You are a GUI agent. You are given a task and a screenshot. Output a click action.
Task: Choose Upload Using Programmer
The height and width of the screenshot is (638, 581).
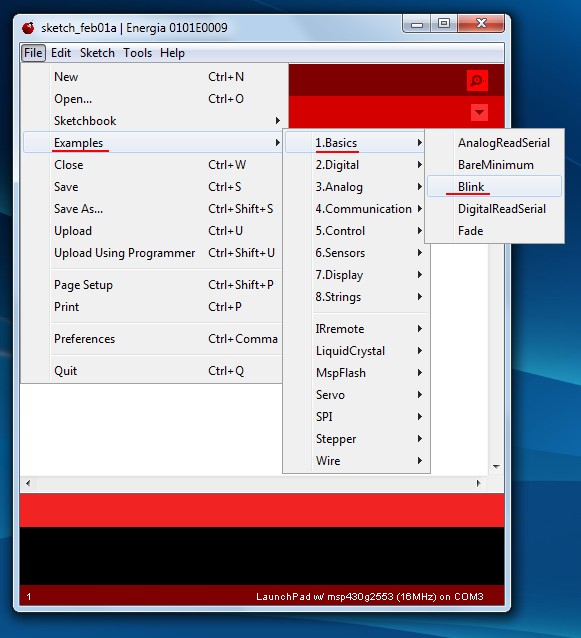pos(153,252)
